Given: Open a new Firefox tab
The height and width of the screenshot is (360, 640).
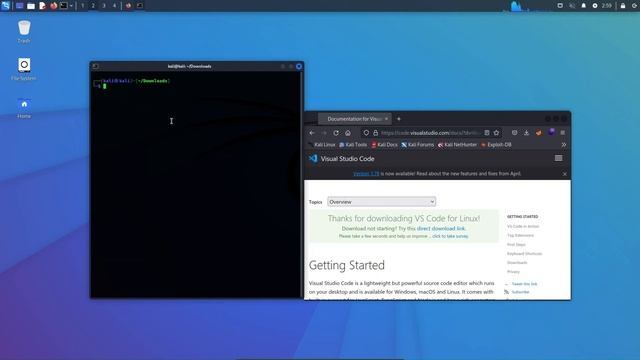Looking at the screenshot, I should 399,119.
